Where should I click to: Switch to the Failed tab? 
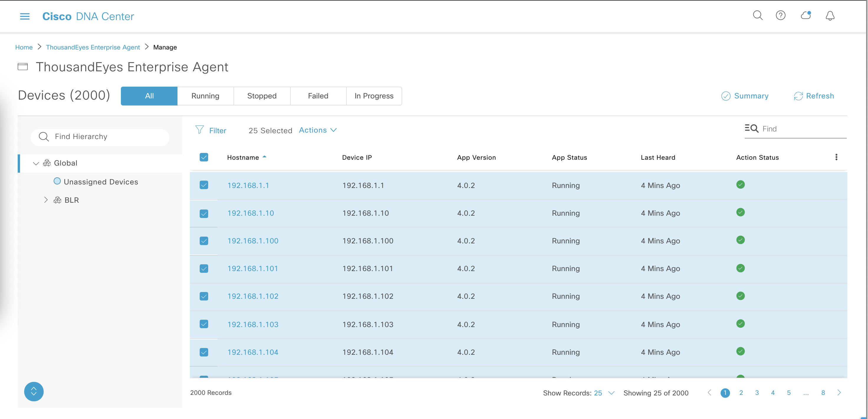click(318, 96)
